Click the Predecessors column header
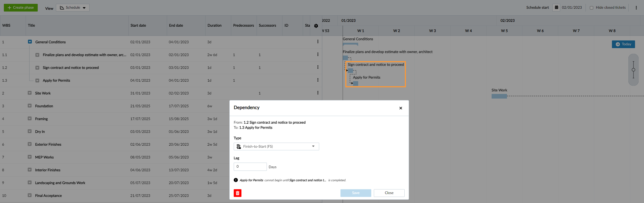The image size is (644, 203). pos(243,25)
